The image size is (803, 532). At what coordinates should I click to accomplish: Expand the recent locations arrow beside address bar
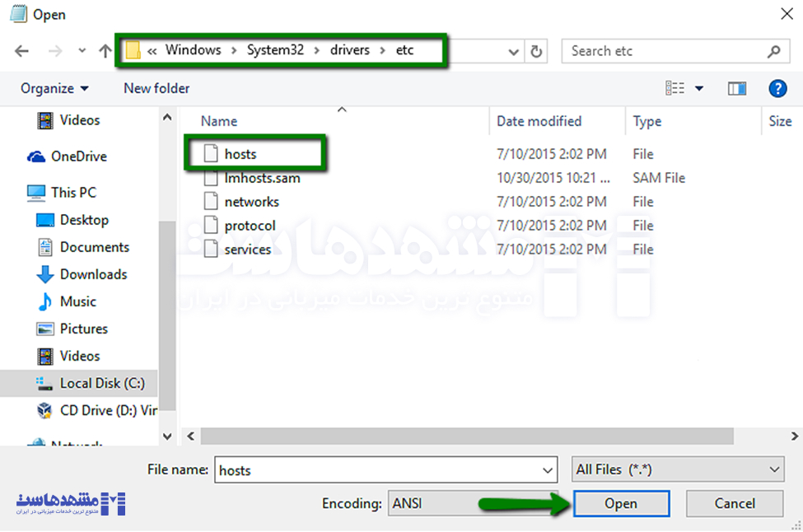point(514,50)
